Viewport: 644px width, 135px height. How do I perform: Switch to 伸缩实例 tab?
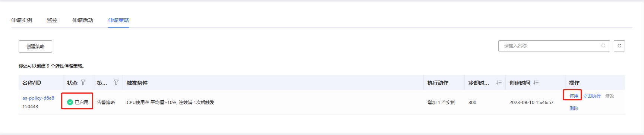(22, 20)
